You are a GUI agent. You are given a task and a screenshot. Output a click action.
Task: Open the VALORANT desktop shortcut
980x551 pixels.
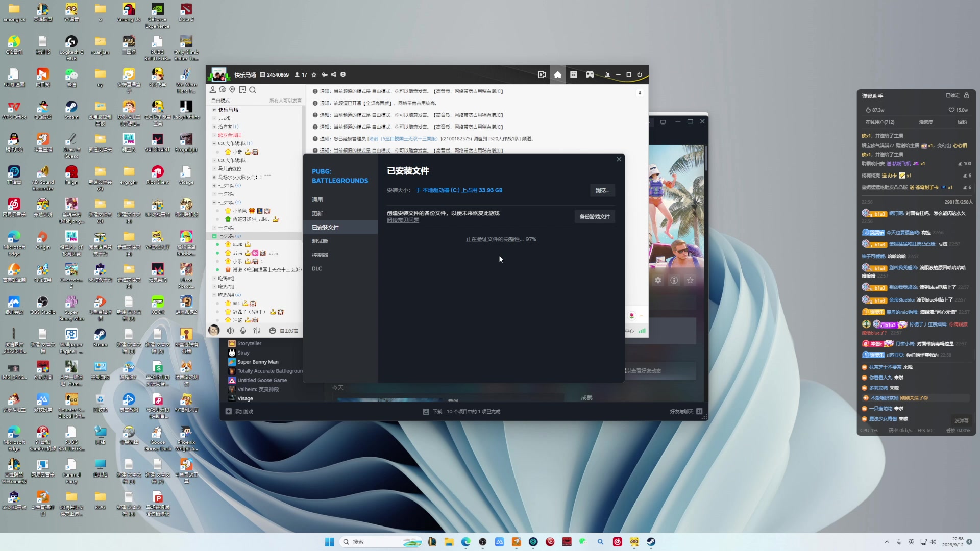coord(157,142)
